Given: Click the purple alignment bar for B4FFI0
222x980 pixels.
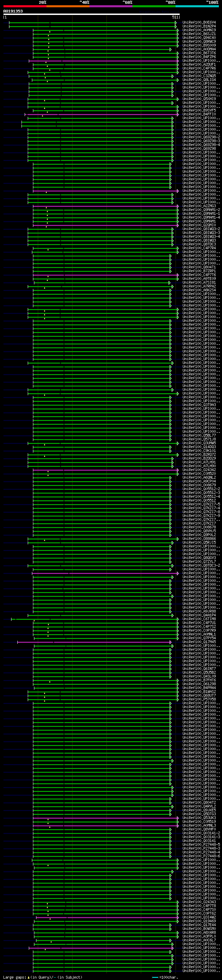Looking at the screenshot, I should [102, 114].
